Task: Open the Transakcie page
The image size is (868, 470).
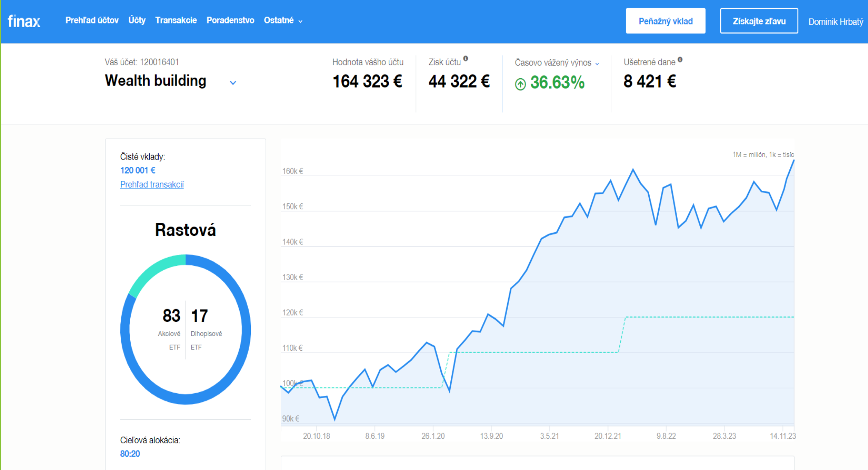Action: (176, 20)
